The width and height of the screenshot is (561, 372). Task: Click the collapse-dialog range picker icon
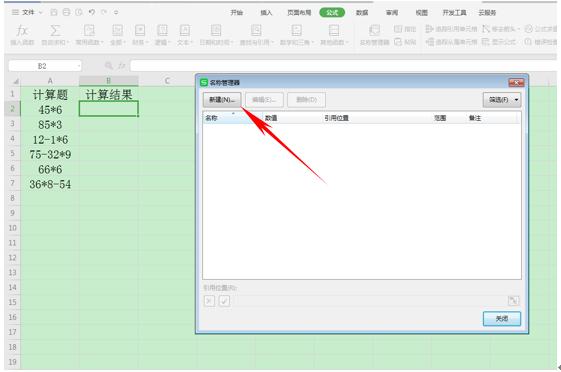pos(513,301)
